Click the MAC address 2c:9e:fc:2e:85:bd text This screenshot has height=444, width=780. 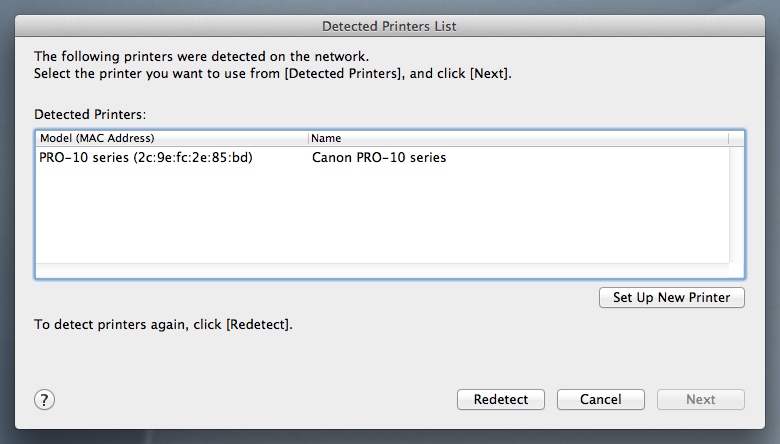point(193,158)
